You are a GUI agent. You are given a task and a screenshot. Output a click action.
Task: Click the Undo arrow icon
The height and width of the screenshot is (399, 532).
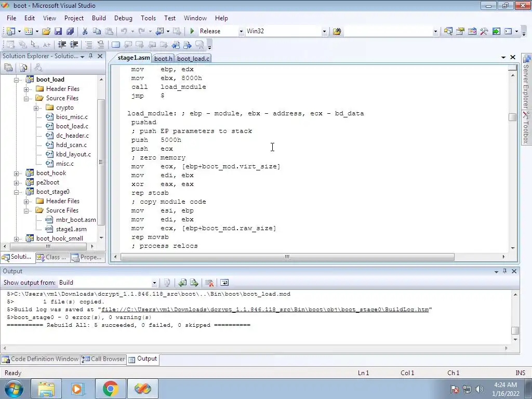pos(124,31)
